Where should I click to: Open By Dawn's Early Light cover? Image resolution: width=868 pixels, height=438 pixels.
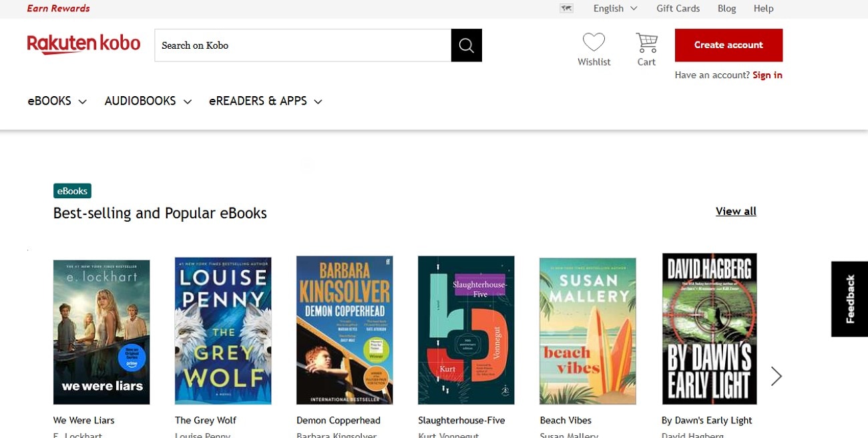point(709,328)
